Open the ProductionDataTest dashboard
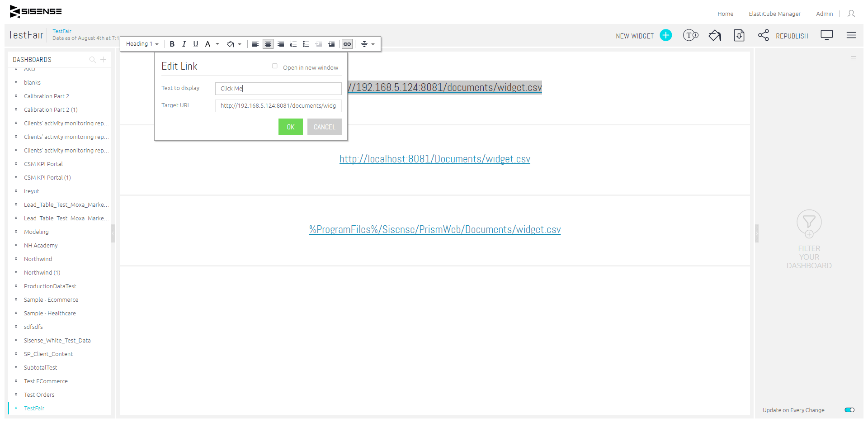This screenshot has height=423, width=868. coord(50,286)
